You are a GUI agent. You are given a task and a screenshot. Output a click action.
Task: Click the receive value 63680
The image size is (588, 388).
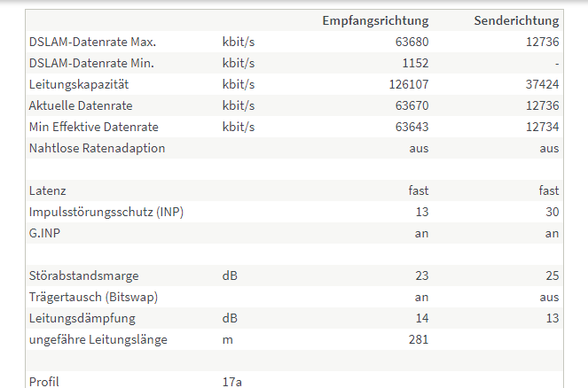[412, 42]
